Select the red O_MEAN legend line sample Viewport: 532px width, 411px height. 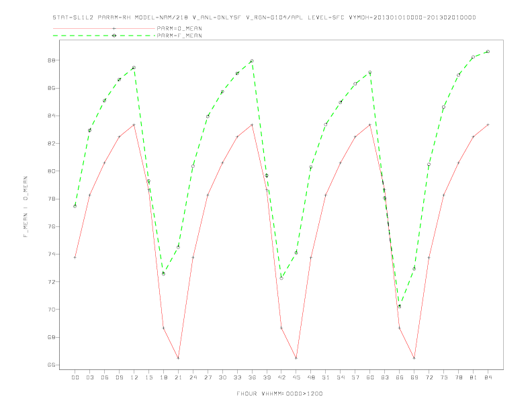(104, 28)
